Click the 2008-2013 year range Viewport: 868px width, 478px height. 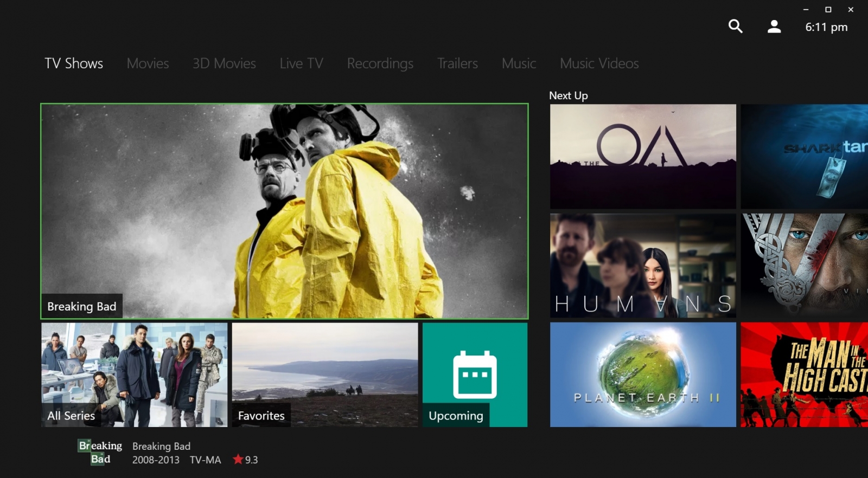[156, 460]
